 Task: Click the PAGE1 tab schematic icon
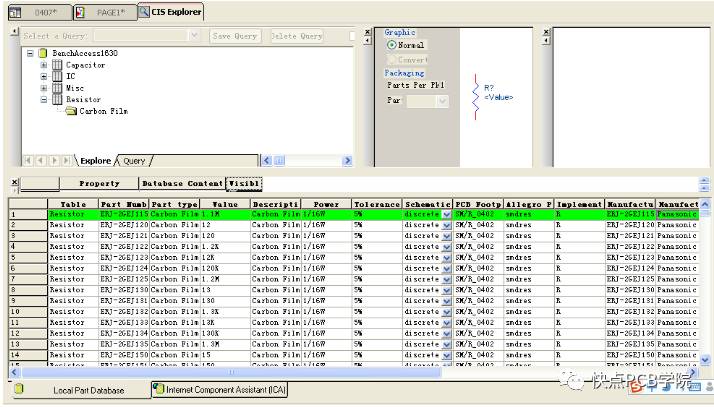[80, 12]
